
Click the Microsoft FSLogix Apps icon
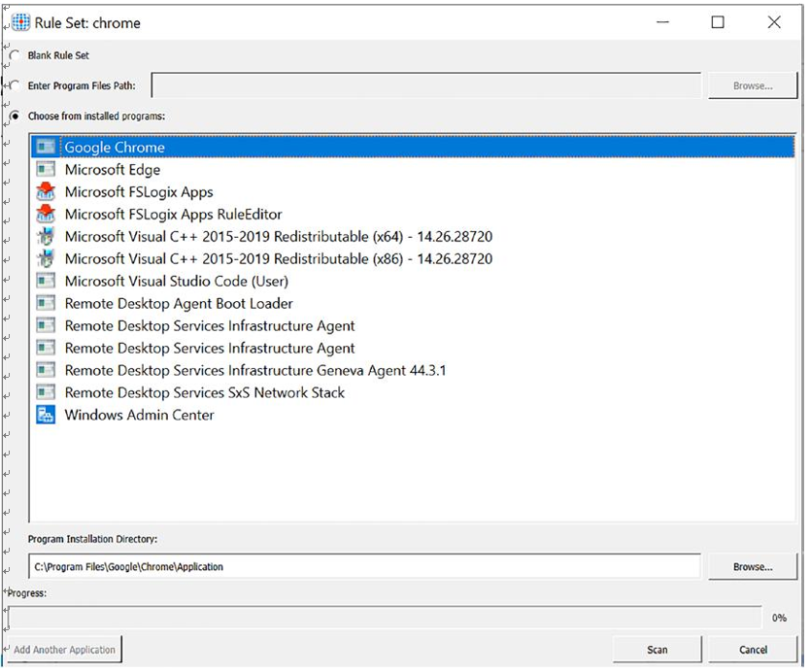pos(46,191)
